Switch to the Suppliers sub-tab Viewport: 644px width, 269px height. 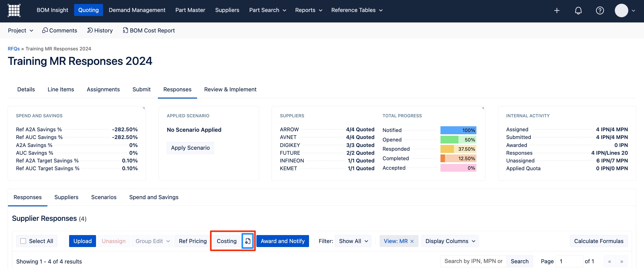click(x=66, y=197)
